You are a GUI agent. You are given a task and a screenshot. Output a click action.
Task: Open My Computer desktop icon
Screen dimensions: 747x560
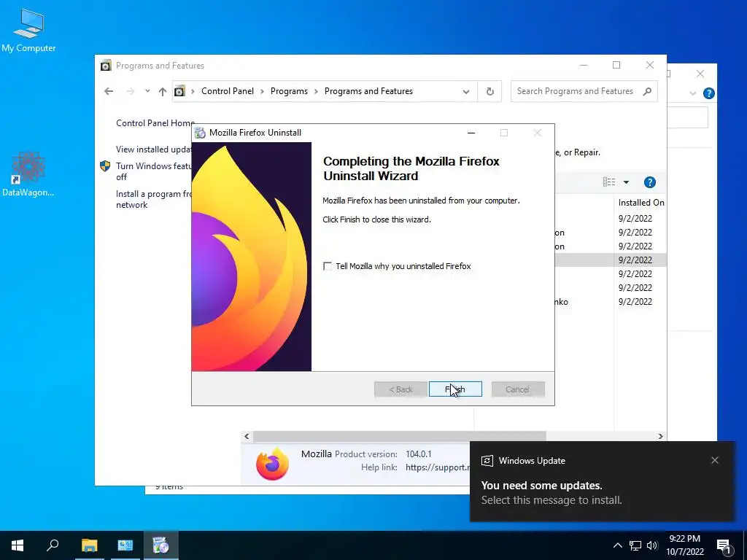[x=28, y=31]
